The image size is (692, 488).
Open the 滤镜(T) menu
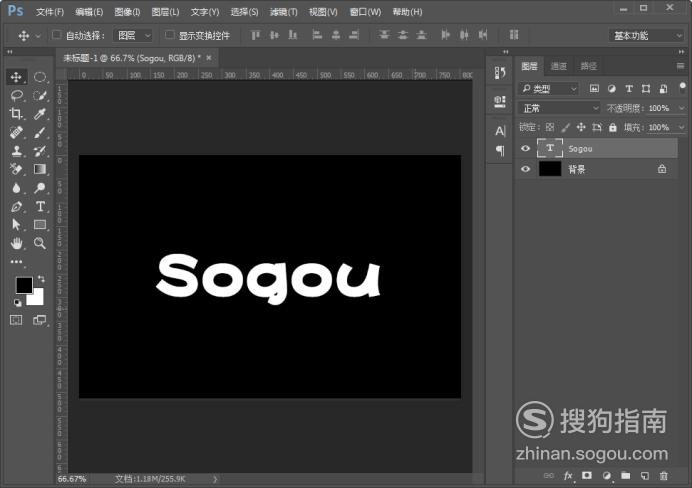point(283,12)
